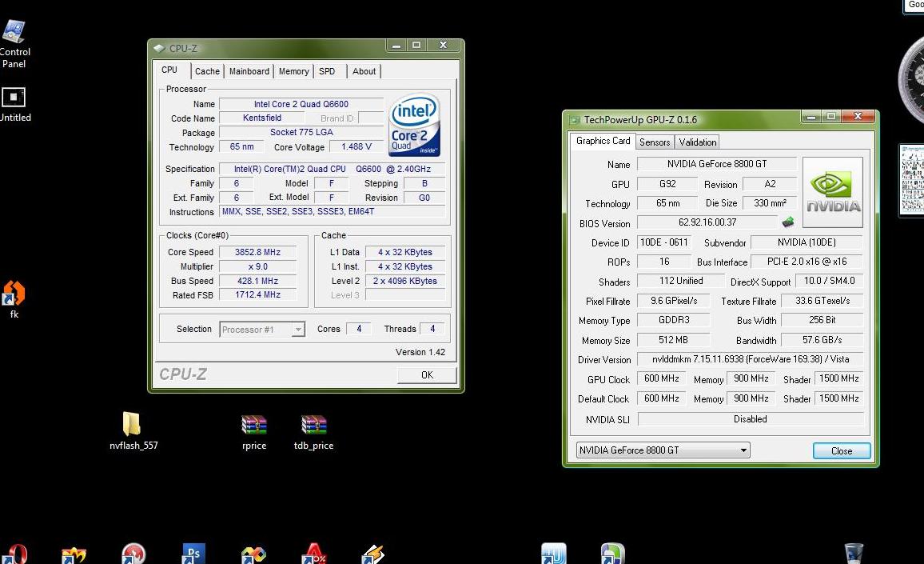The width and height of the screenshot is (924, 564).
Task: Click the NVIDIA logo in GPU-Z
Action: pos(833,192)
